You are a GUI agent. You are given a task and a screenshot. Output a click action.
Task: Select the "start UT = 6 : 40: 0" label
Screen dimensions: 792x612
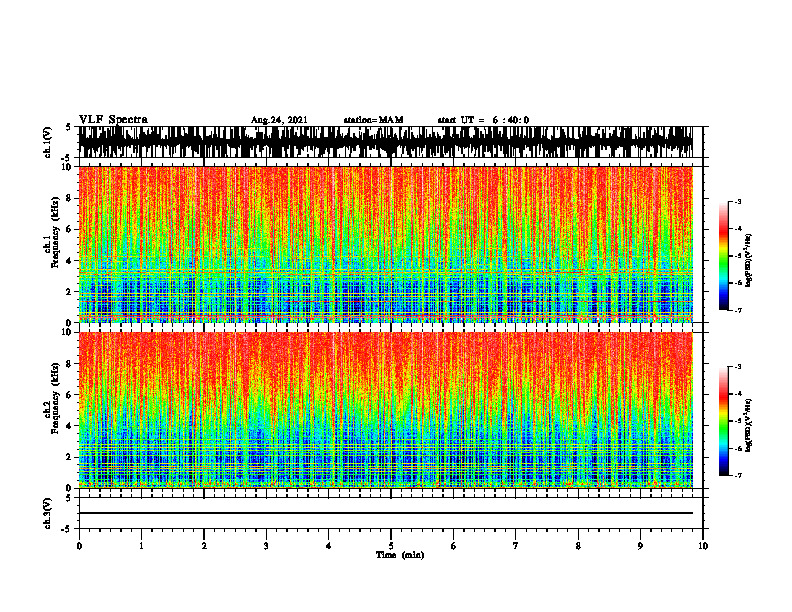pyautogui.click(x=483, y=120)
